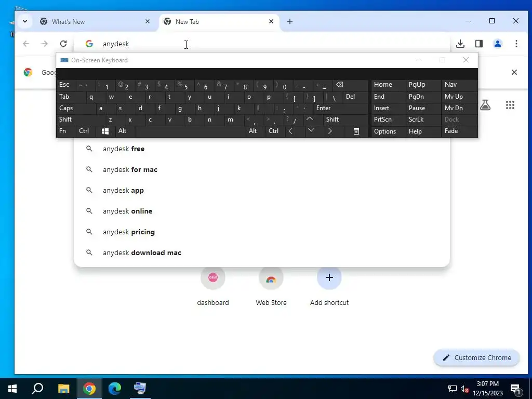
Task: Tap the Windows logo key on the on-screen keyboard
Action: click(105, 131)
